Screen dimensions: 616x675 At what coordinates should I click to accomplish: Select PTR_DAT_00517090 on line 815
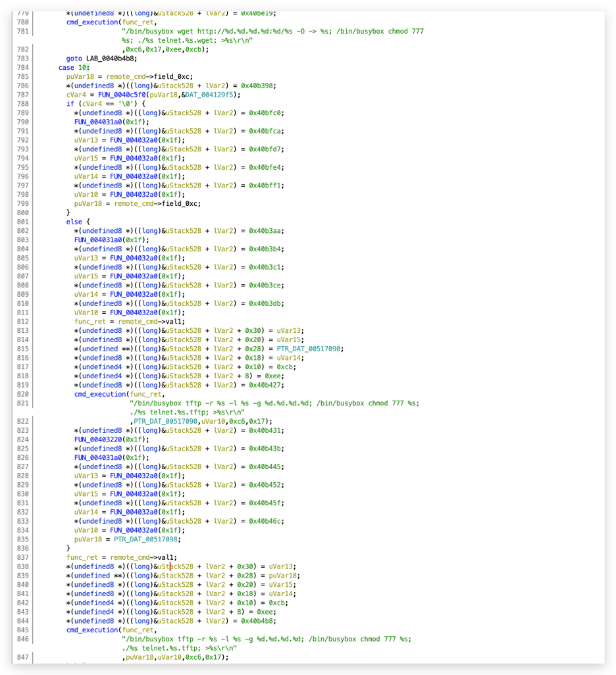point(309,349)
